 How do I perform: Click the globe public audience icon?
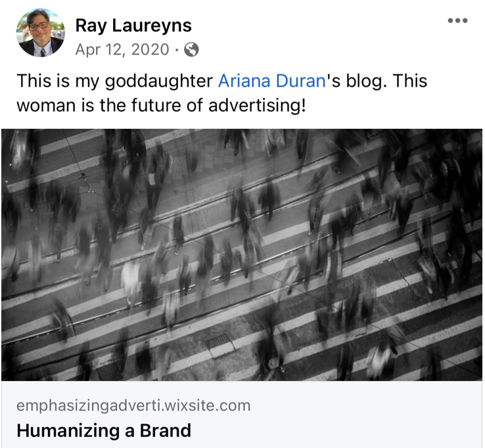[191, 49]
